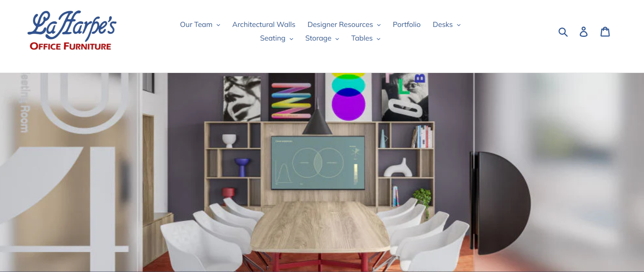Select the Desks menu text
The image size is (644, 272).
pos(443,25)
